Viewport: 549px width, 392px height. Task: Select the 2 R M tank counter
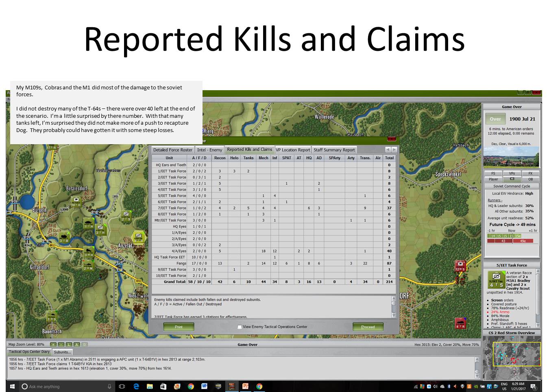pos(88,265)
